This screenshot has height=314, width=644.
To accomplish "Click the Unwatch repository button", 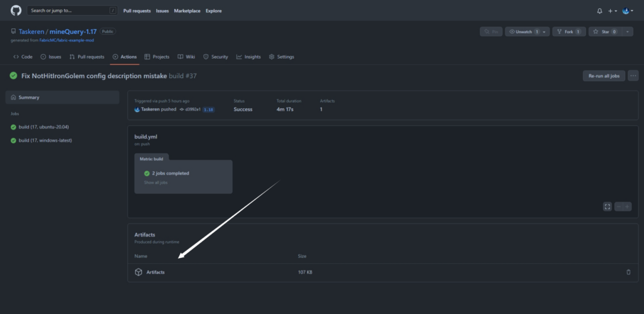I will pyautogui.click(x=525, y=31).
